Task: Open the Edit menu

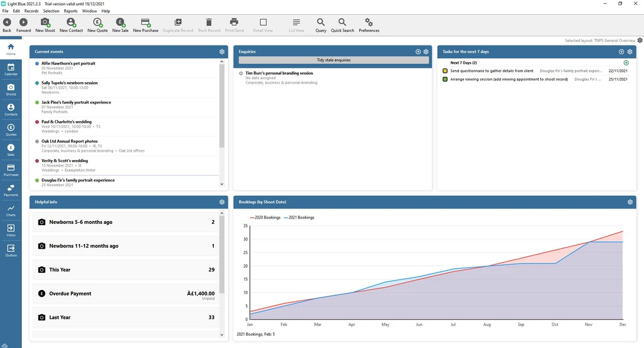Action: click(x=17, y=11)
